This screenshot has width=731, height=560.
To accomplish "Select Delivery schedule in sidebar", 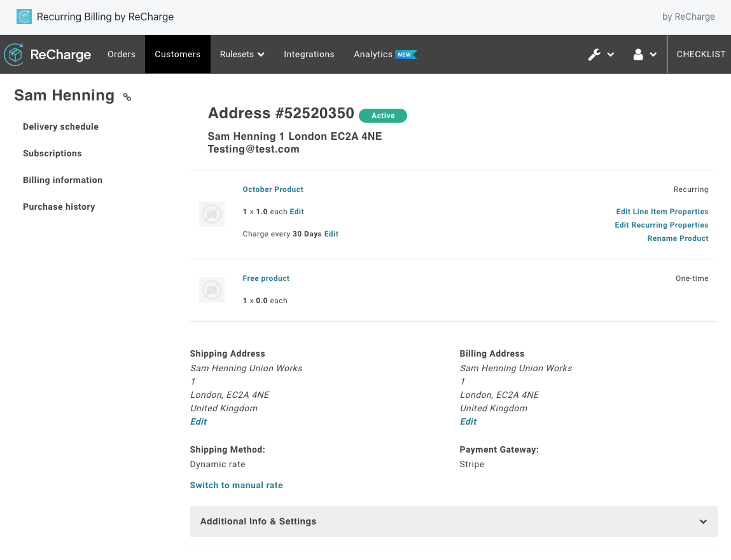I will tap(60, 126).
